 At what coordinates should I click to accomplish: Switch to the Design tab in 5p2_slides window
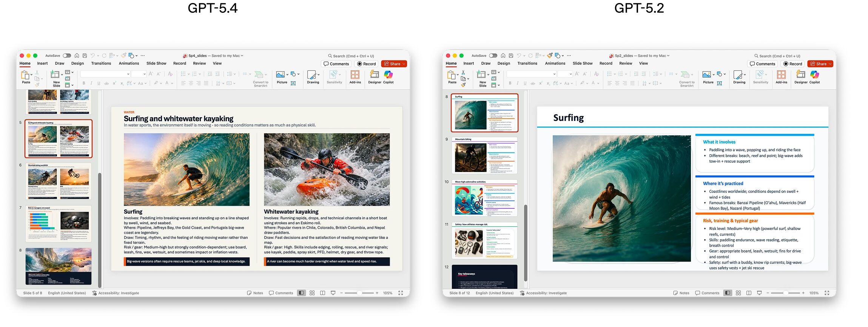point(503,64)
